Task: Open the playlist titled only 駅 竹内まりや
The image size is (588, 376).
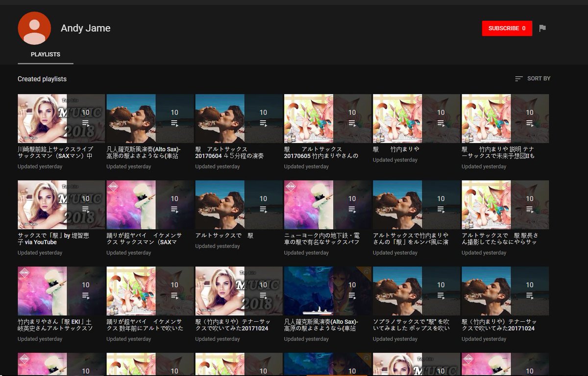Action: click(x=396, y=149)
